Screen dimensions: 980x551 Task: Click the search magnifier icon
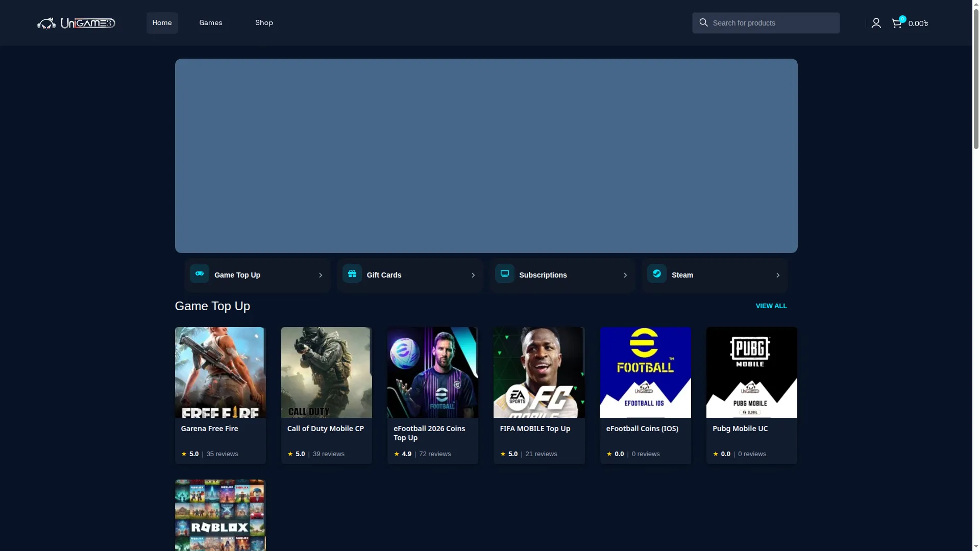(x=703, y=22)
